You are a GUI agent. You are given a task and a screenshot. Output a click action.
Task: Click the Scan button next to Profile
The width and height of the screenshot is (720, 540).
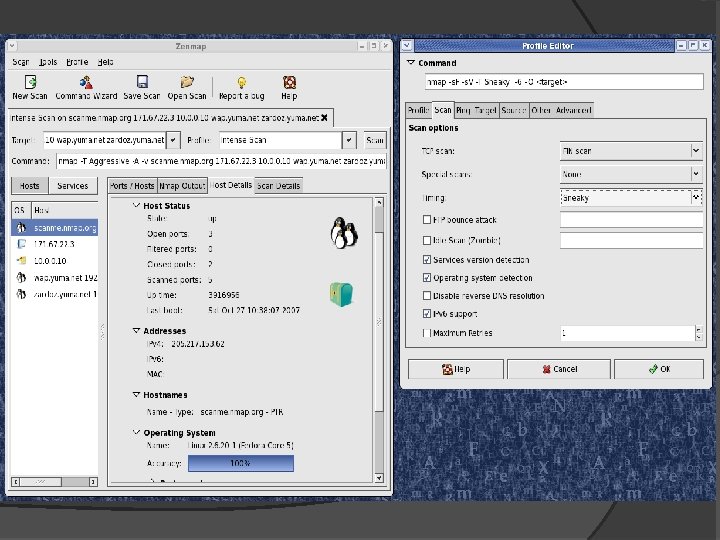(x=375, y=140)
